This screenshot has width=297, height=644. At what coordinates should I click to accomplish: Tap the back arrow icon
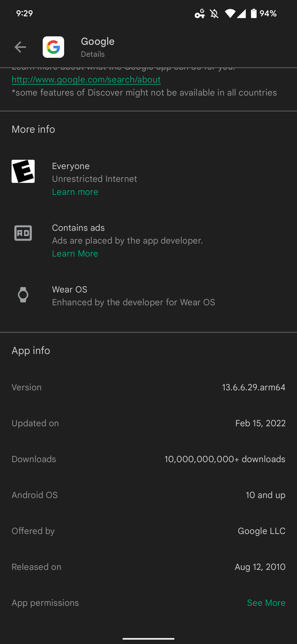click(x=20, y=47)
